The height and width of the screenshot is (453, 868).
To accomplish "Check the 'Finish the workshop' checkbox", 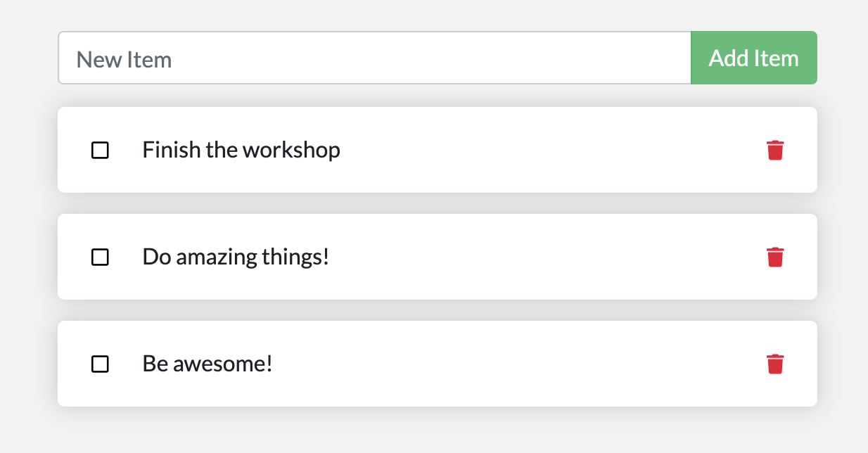I will [x=101, y=150].
